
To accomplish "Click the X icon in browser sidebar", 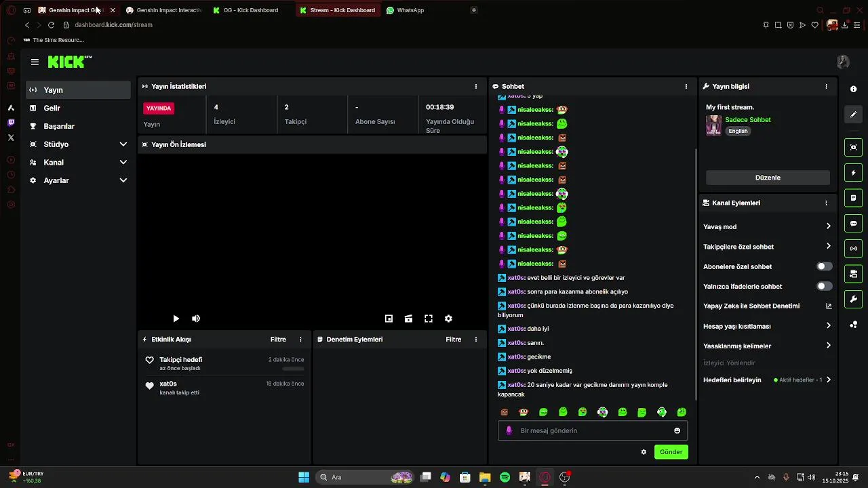I will point(11,138).
